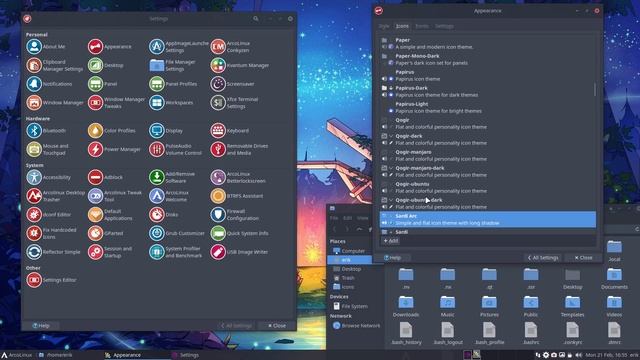The height and width of the screenshot is (360, 640).
Task: Open Grub Customizer
Action: pyautogui.click(x=177, y=233)
